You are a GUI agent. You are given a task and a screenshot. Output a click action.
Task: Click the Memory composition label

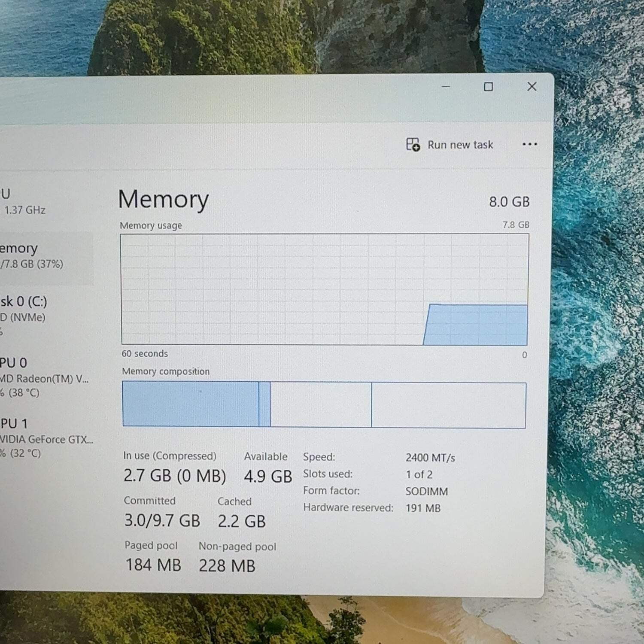[x=166, y=371]
